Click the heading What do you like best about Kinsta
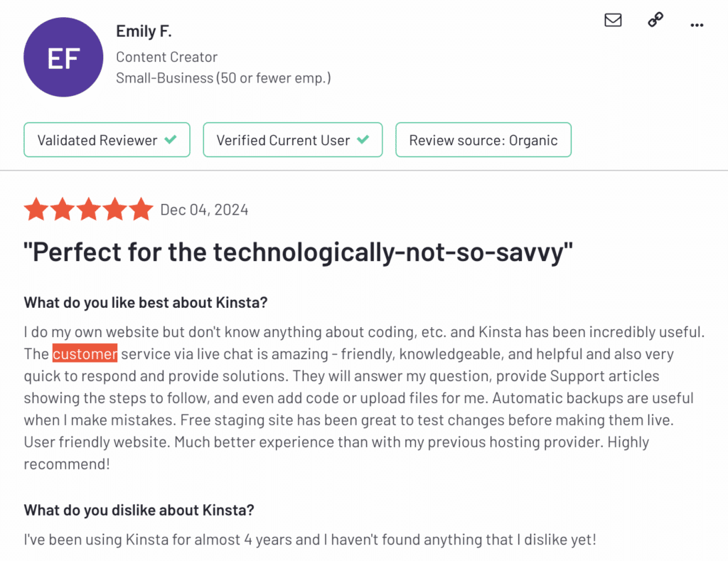This screenshot has width=728, height=561. coord(145,302)
